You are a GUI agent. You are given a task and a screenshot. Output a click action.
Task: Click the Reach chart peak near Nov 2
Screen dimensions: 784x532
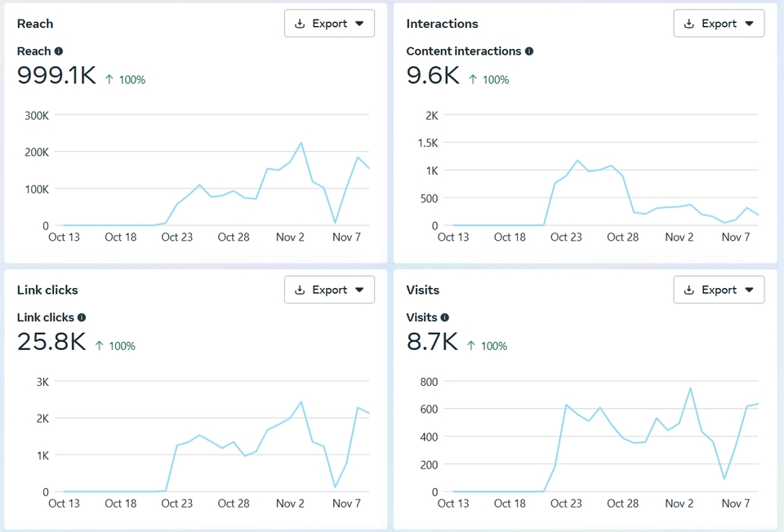point(301,143)
